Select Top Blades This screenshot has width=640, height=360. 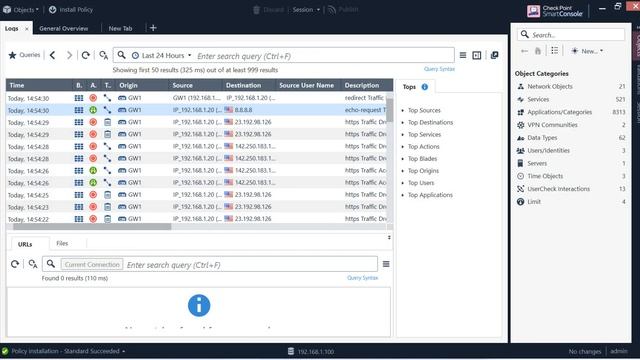coord(422,158)
